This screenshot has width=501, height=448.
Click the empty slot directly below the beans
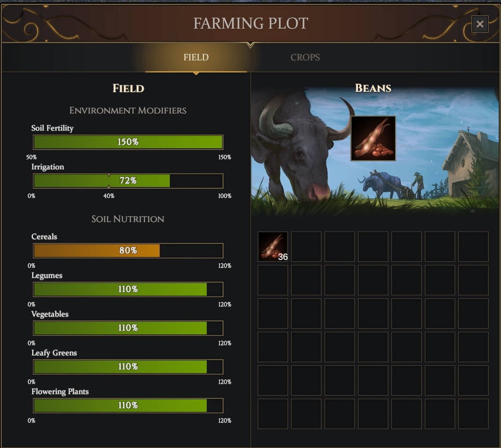pyautogui.click(x=273, y=280)
